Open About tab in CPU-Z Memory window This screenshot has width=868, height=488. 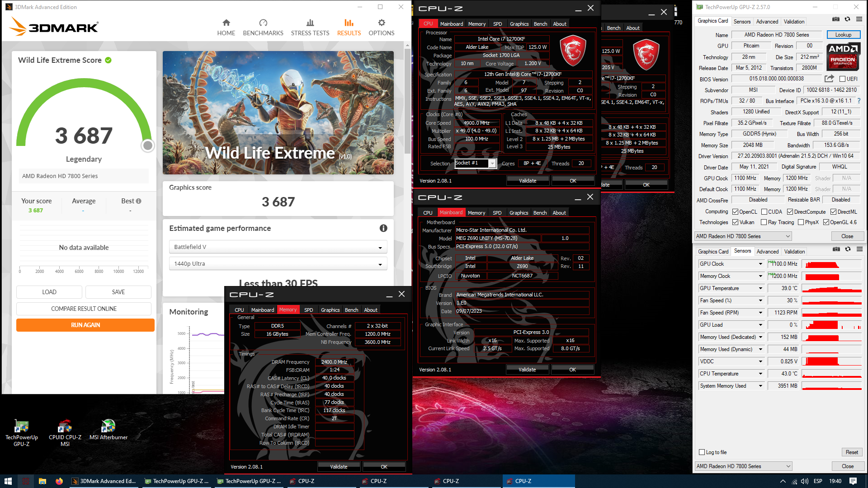(x=371, y=310)
